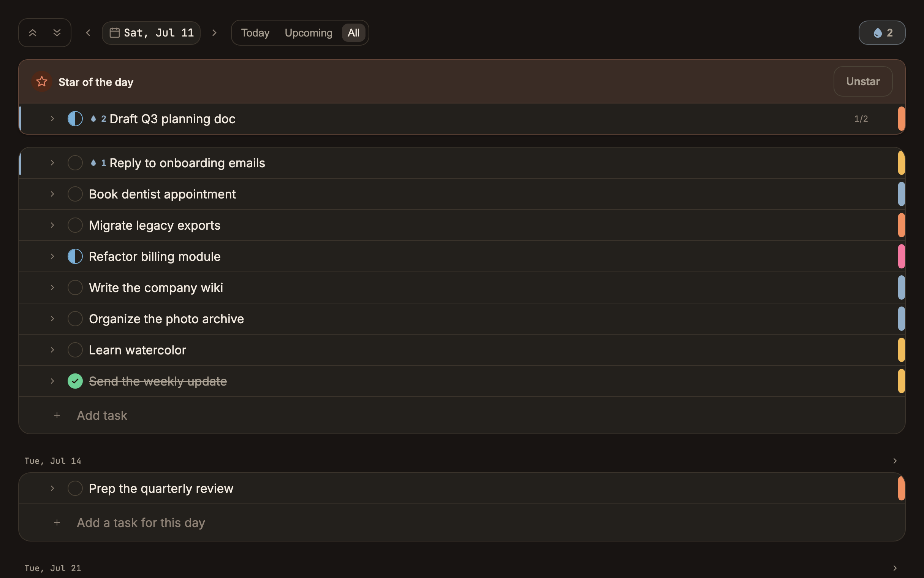The image size is (924, 578).
Task: Click orange color tag on Draft Q3 planning doc
Action: pos(901,119)
